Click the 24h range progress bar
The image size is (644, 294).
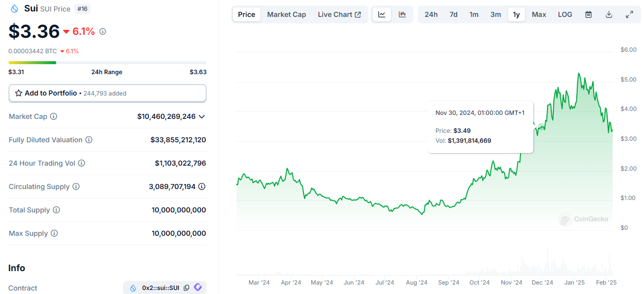(x=108, y=63)
